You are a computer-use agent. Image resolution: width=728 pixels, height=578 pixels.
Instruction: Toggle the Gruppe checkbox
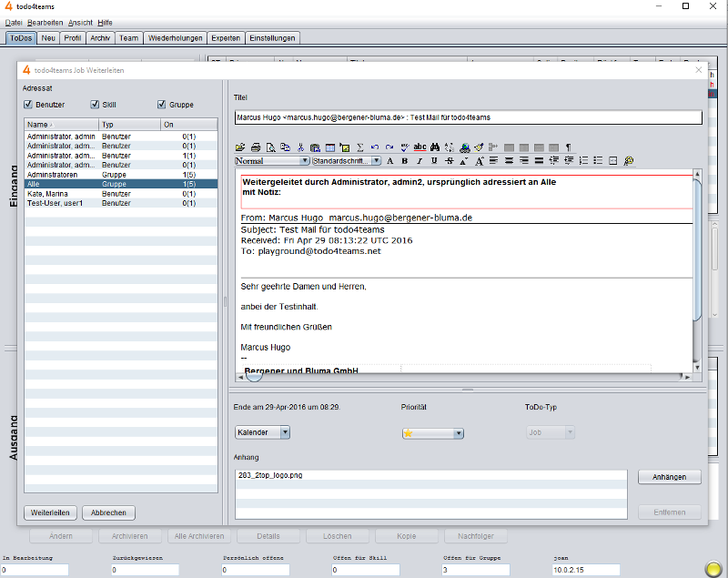[x=162, y=105]
